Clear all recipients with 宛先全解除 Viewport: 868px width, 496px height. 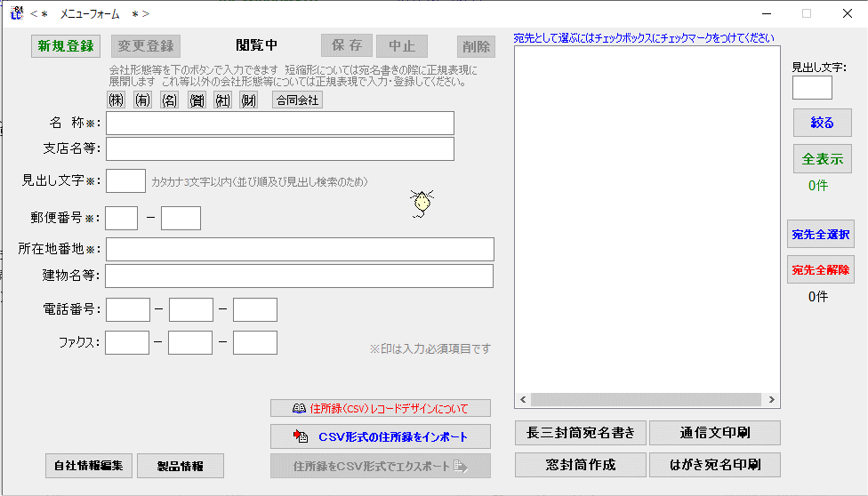pos(820,269)
